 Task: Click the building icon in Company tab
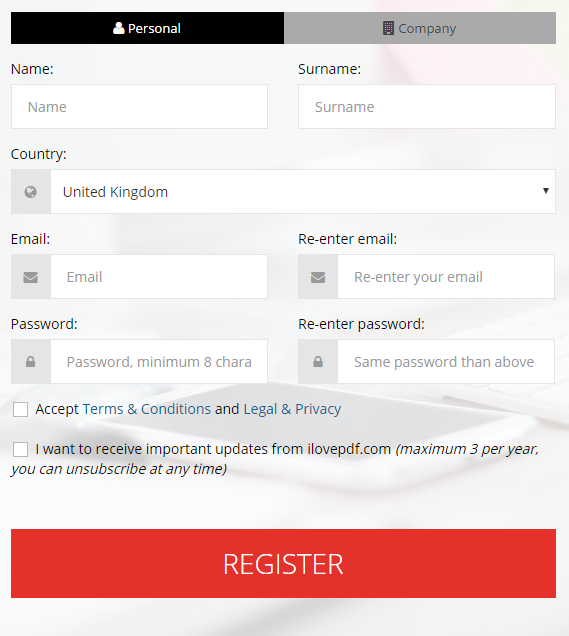click(x=388, y=28)
